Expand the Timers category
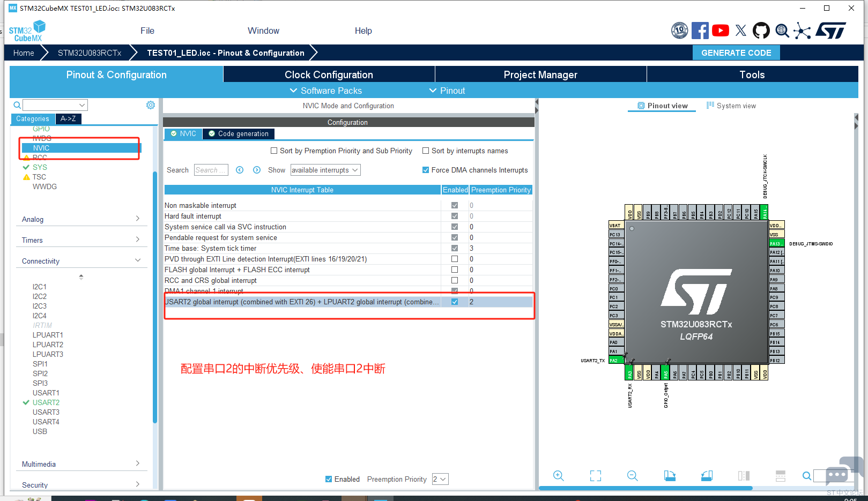 (81, 240)
